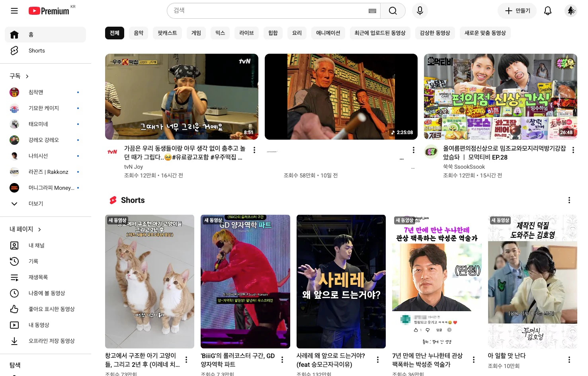Screen dimensions: 588x376
Task: Open options for 7년 만에 만난 누나한테 short
Action: [474, 360]
